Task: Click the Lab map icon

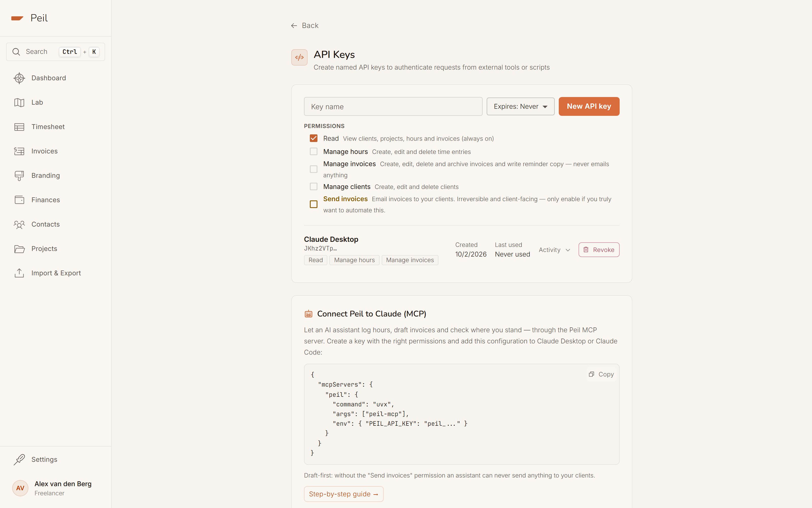Action: pyautogui.click(x=19, y=102)
